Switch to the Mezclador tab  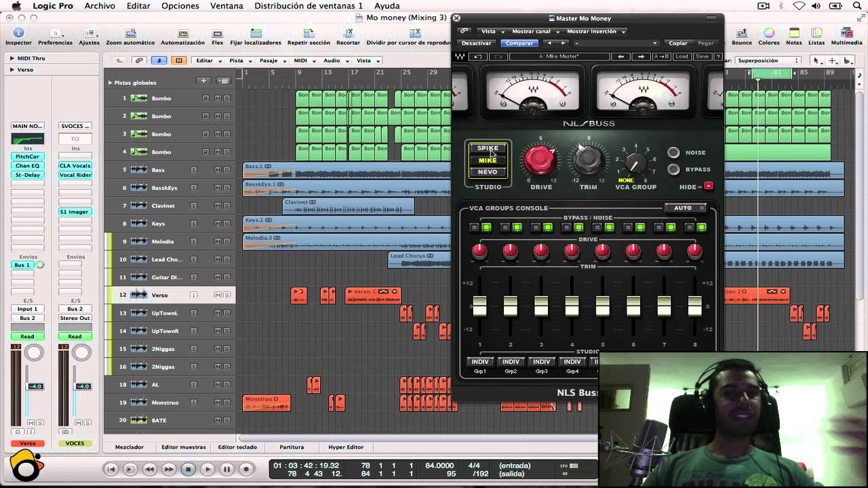tap(130, 447)
